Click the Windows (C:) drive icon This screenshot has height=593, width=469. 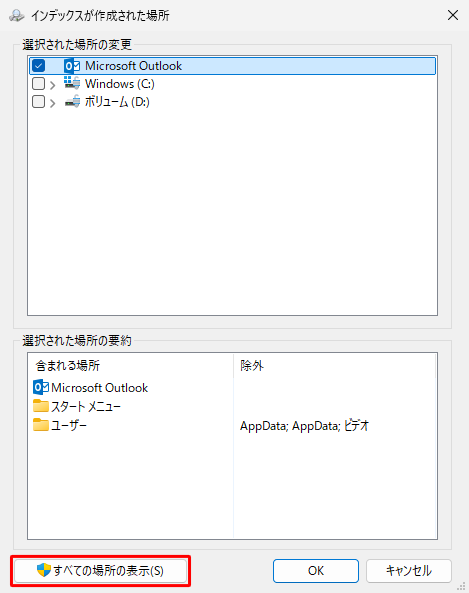tap(72, 82)
